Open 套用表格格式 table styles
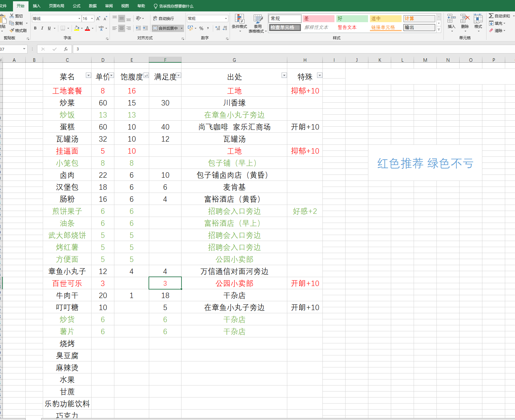Viewport: 515px width, 420px height. 258,24
